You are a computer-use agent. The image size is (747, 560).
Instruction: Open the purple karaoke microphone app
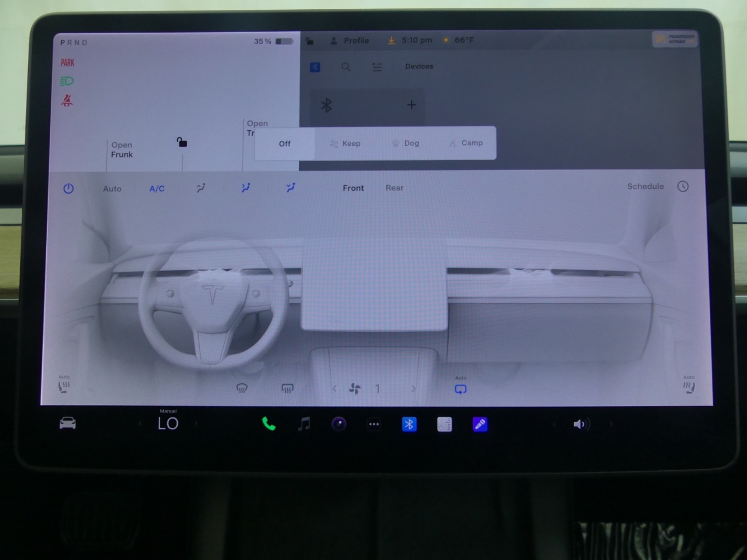click(x=480, y=424)
